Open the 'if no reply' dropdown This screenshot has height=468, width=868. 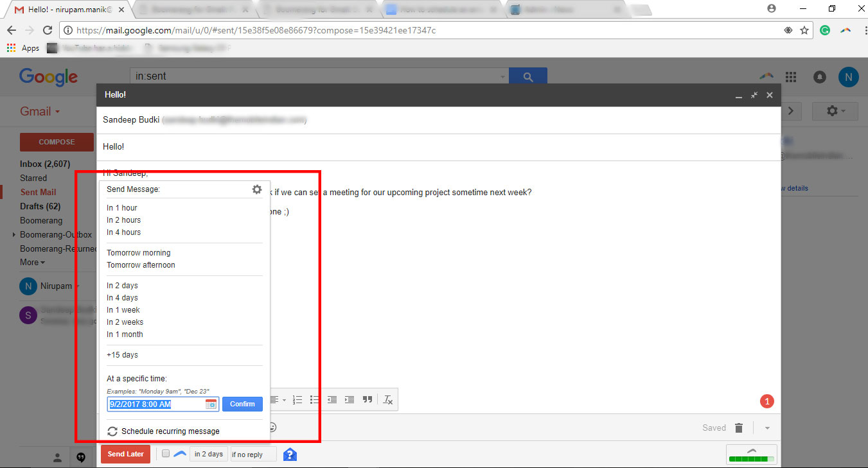tap(253, 454)
